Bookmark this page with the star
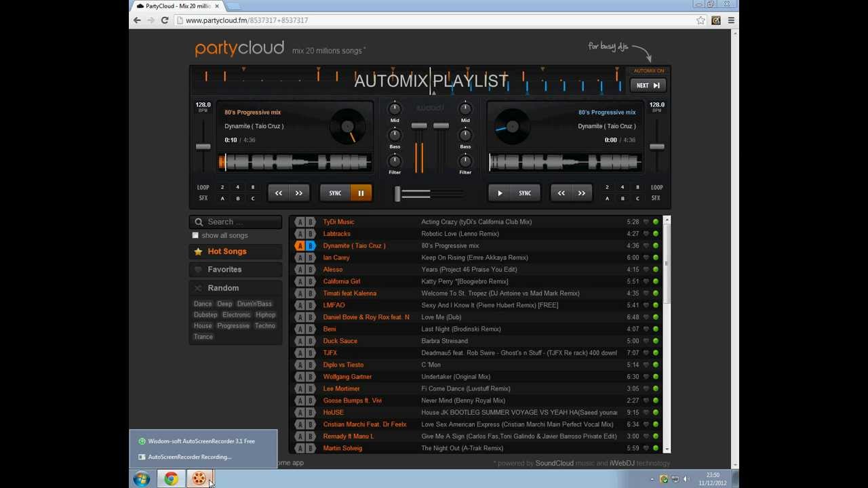The image size is (868, 488). tap(701, 20)
